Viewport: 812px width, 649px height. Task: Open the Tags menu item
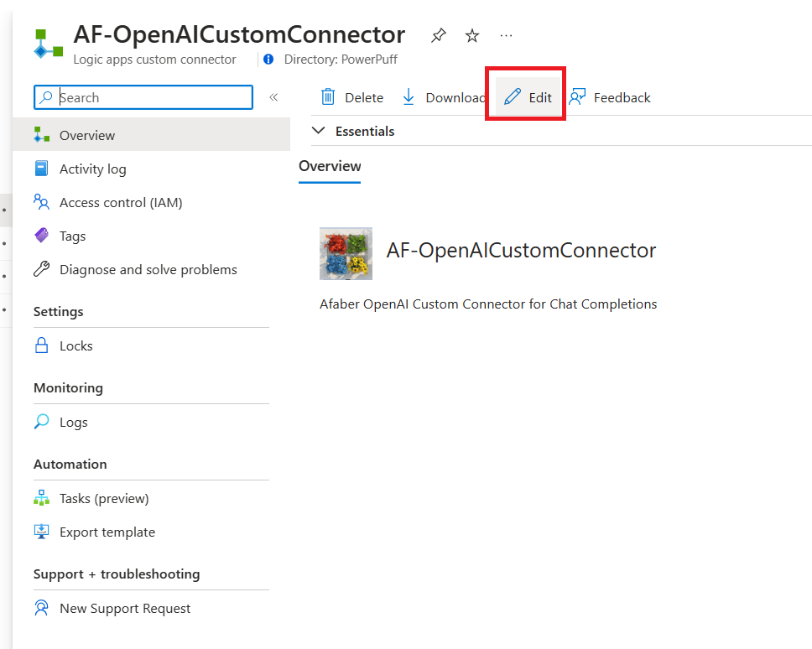pos(72,236)
